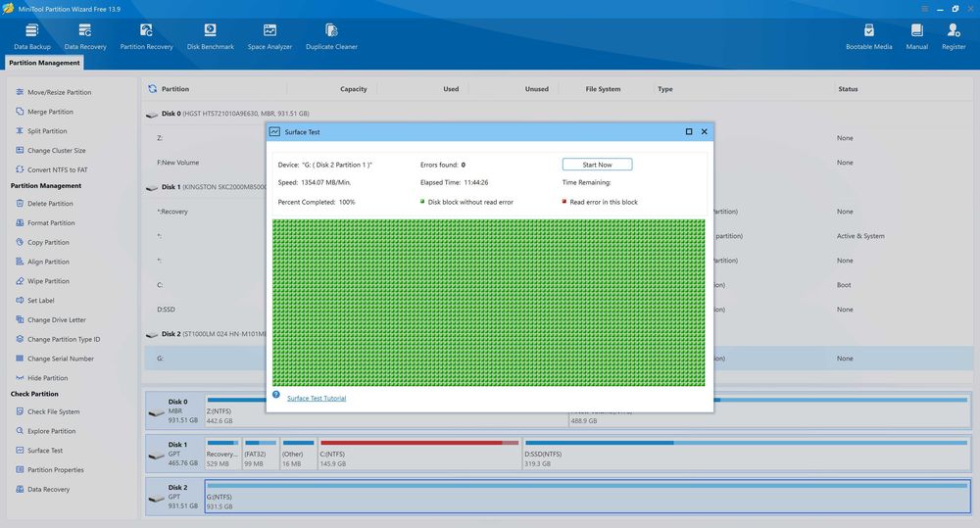The height and width of the screenshot is (528, 980).
Task: Select the C: partition row
Action: (206, 284)
